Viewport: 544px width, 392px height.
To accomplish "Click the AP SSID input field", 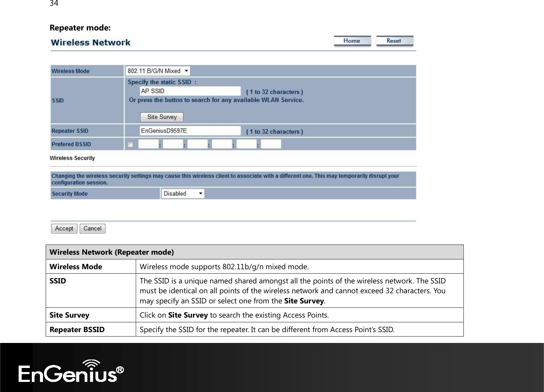I will point(190,91).
